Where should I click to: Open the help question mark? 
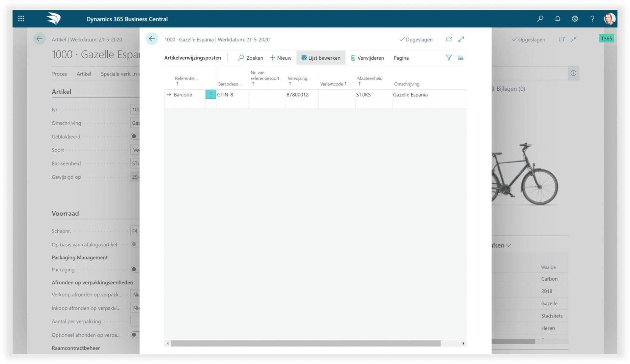(592, 19)
